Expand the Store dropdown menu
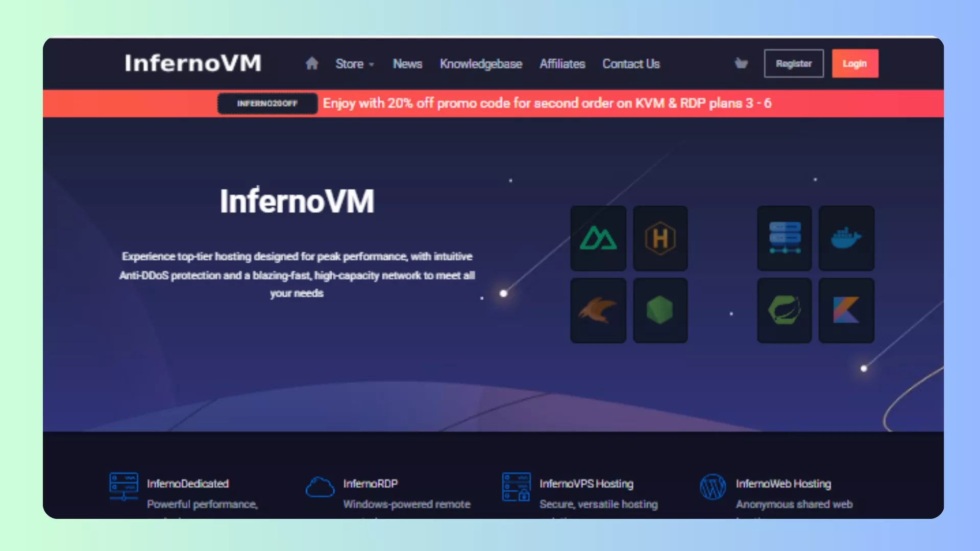This screenshot has height=551, width=980. (x=355, y=64)
